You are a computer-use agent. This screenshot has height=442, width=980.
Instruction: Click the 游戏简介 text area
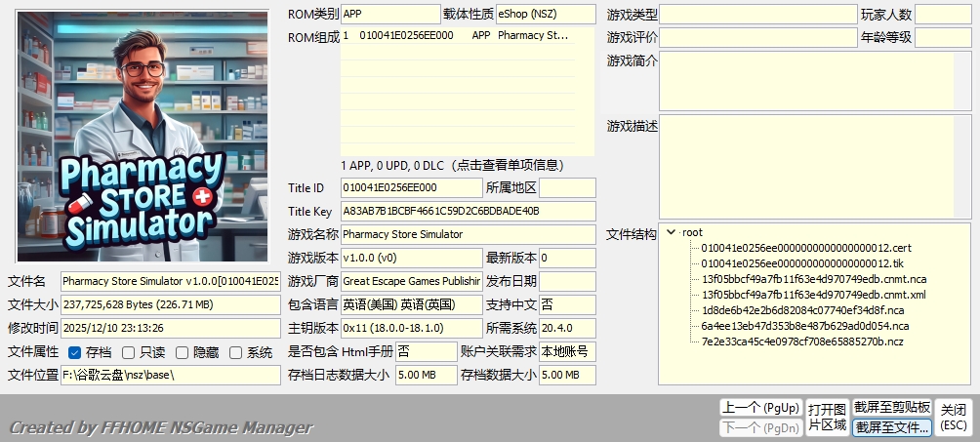[806, 81]
